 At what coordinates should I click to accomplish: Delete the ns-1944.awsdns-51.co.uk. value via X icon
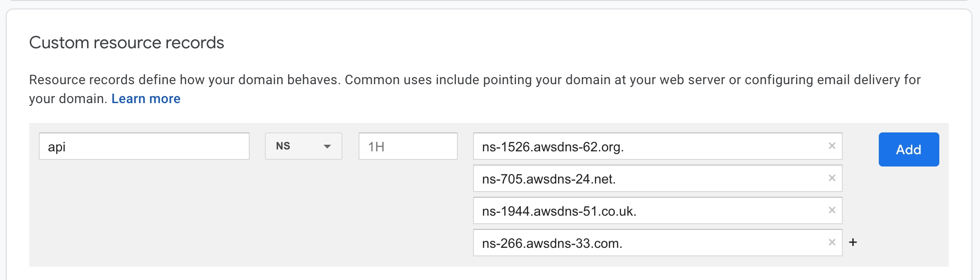click(x=832, y=210)
